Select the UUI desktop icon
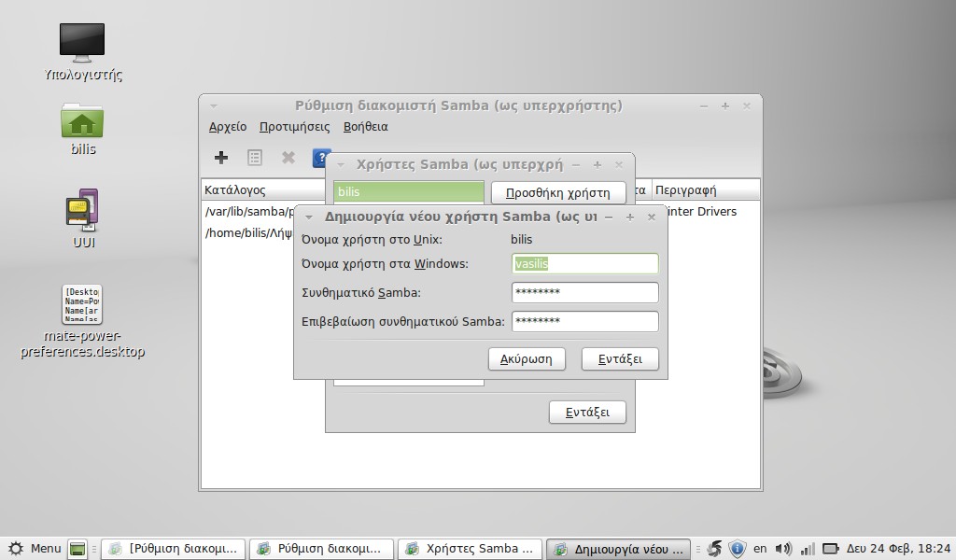Screen dimensions: 956x560 tap(82, 210)
